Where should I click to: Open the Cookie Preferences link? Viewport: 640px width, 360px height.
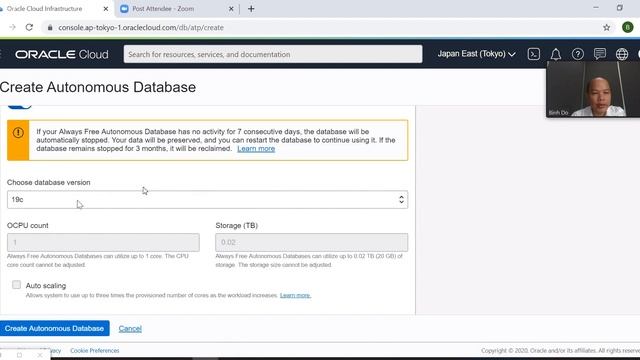coord(95,351)
